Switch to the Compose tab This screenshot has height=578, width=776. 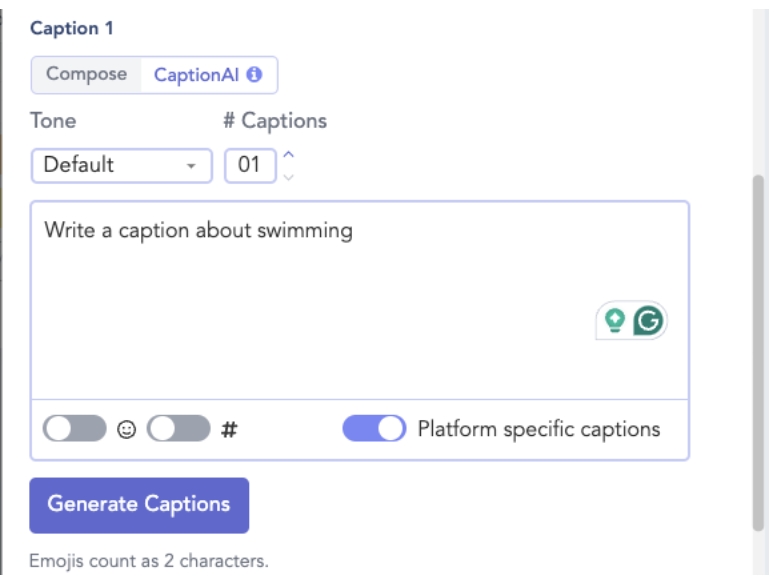(86, 74)
